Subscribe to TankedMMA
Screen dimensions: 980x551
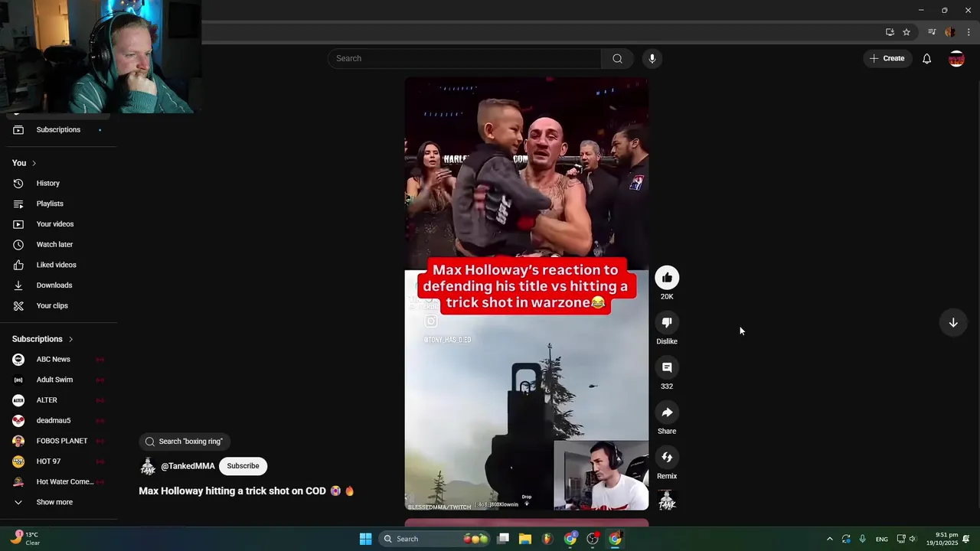tap(243, 466)
